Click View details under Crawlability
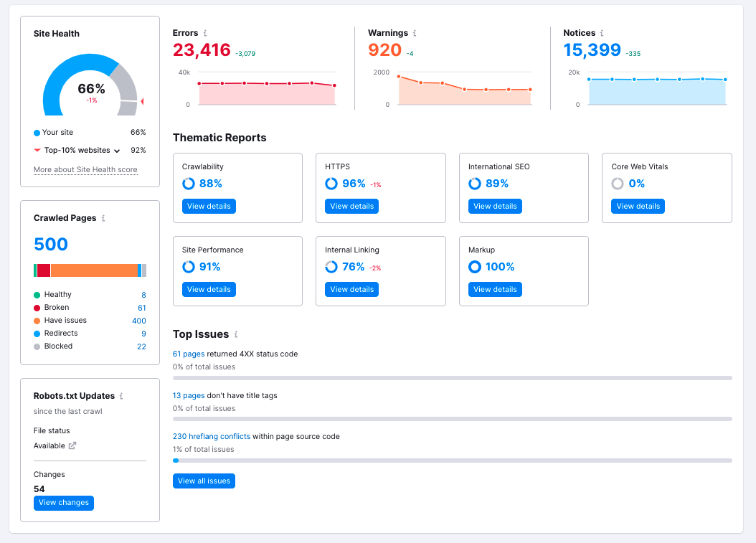This screenshot has width=756, height=543. click(x=209, y=206)
